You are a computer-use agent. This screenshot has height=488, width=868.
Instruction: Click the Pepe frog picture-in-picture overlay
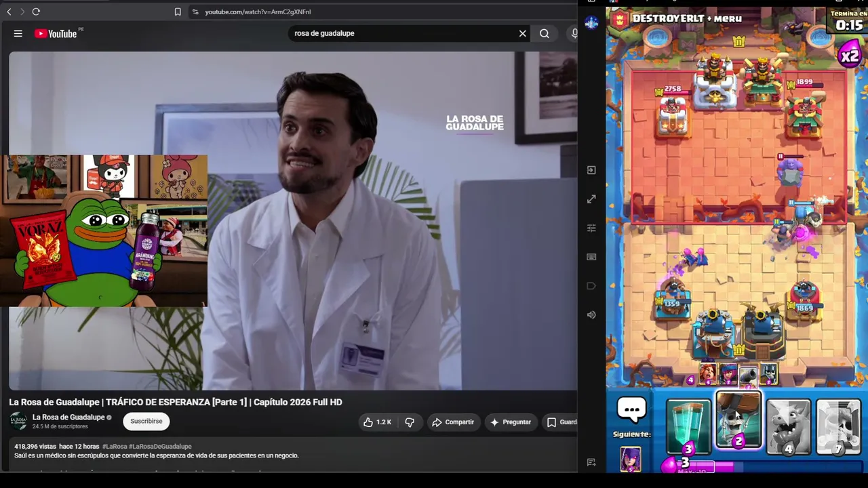[104, 230]
